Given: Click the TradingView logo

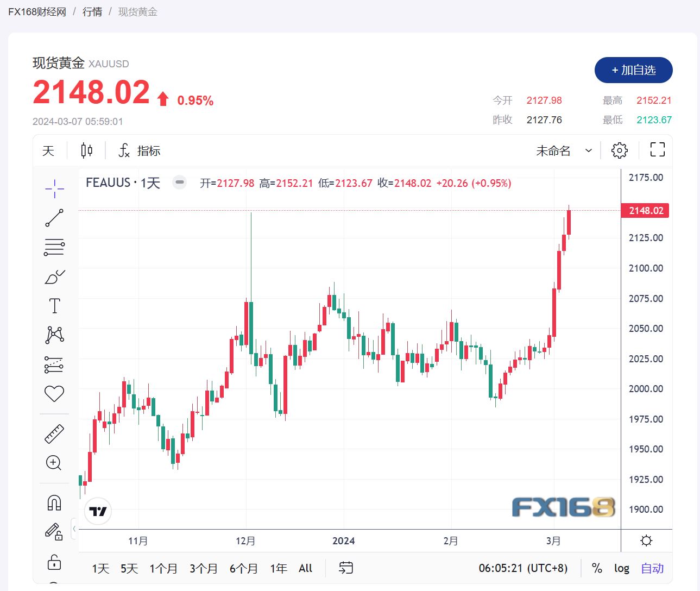Looking at the screenshot, I should click(98, 511).
